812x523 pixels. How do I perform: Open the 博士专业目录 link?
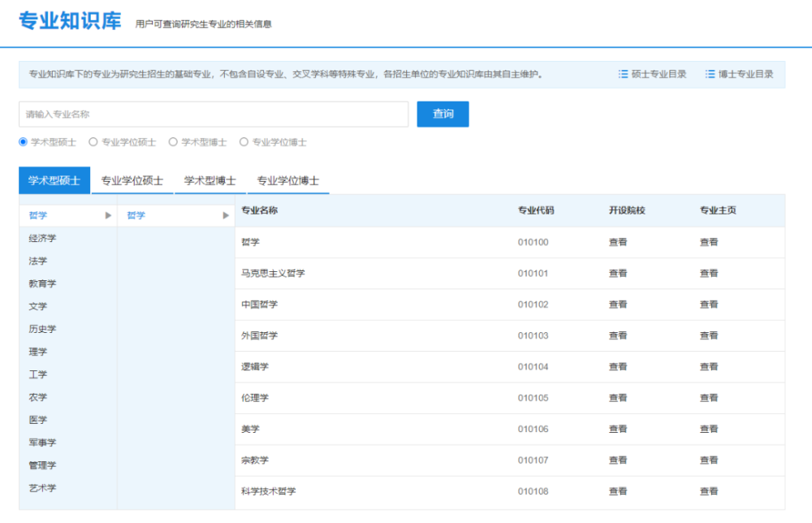[745, 74]
